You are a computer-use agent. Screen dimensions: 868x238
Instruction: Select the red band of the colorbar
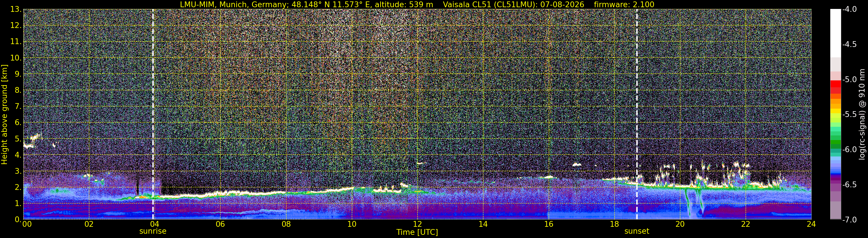click(835, 84)
